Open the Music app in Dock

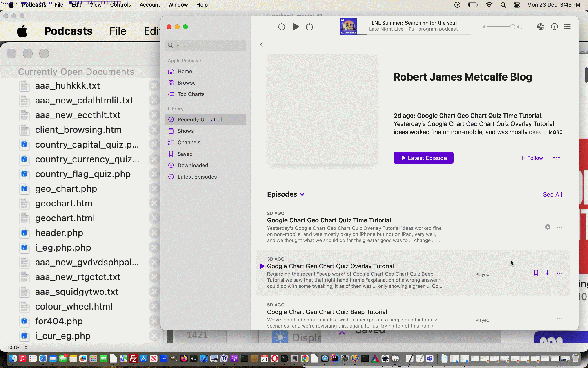[23, 359]
